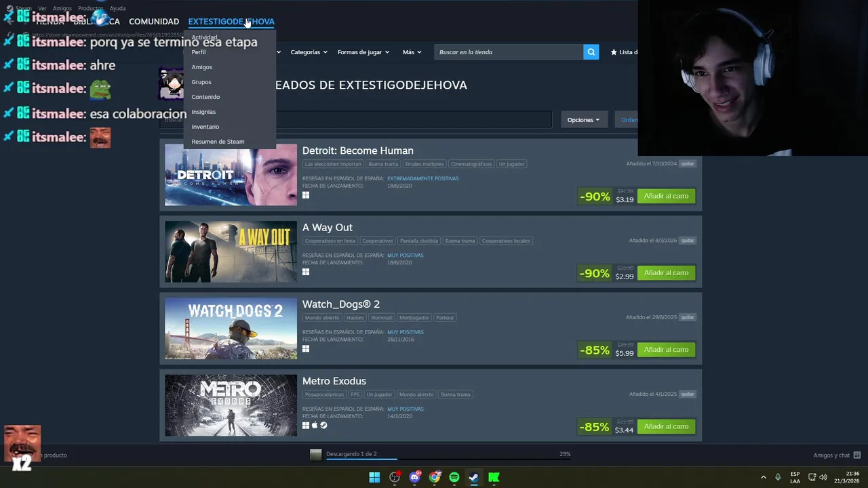Select Insignias from the profile dropdown

[203, 112]
